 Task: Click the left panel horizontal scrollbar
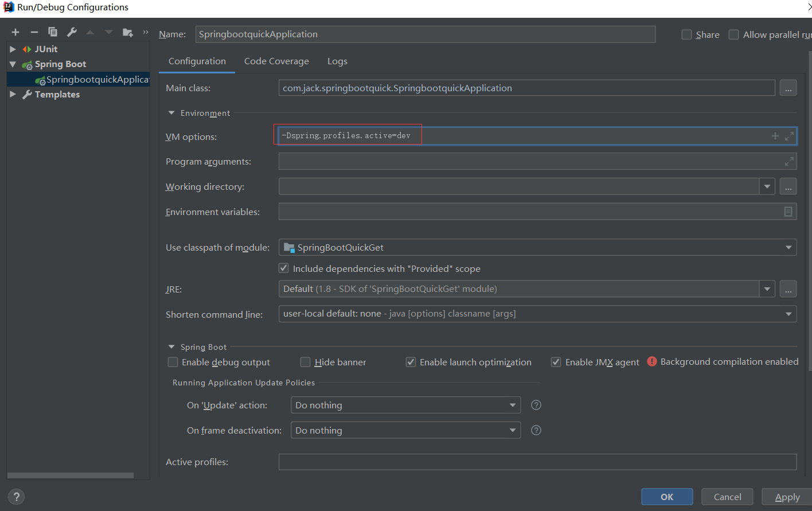tap(71, 475)
